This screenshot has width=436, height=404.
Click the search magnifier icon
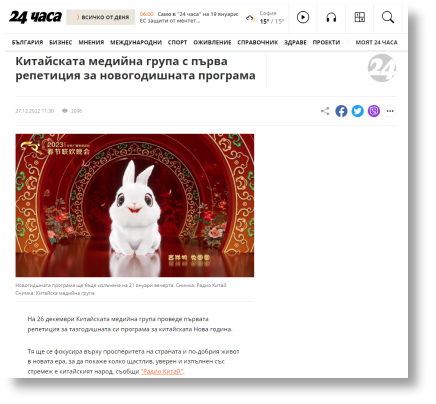(x=388, y=17)
